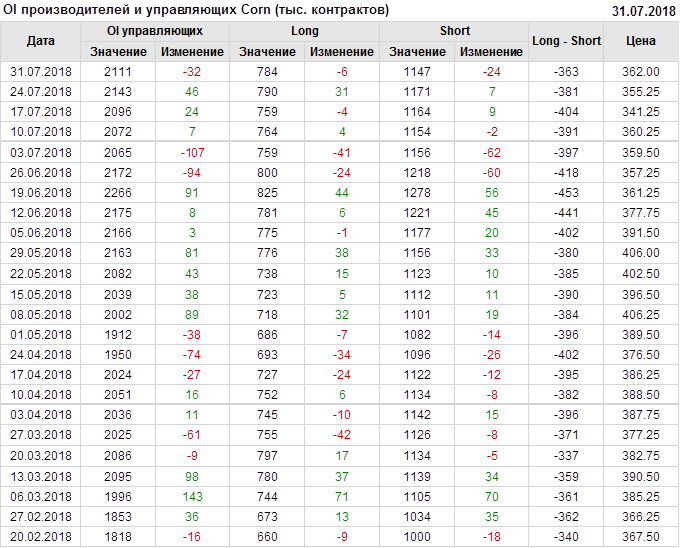
Task: Select the OI change value 143
Action: point(192,496)
